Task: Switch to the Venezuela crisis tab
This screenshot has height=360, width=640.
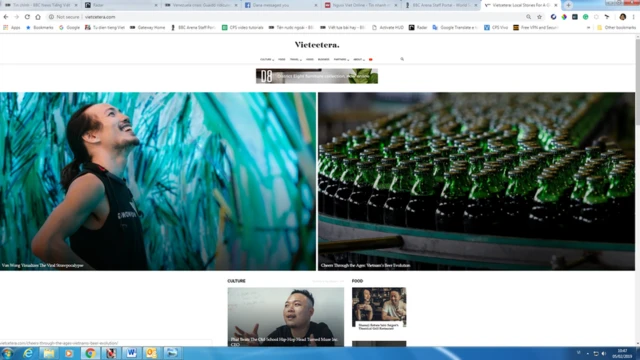Action: point(201,5)
